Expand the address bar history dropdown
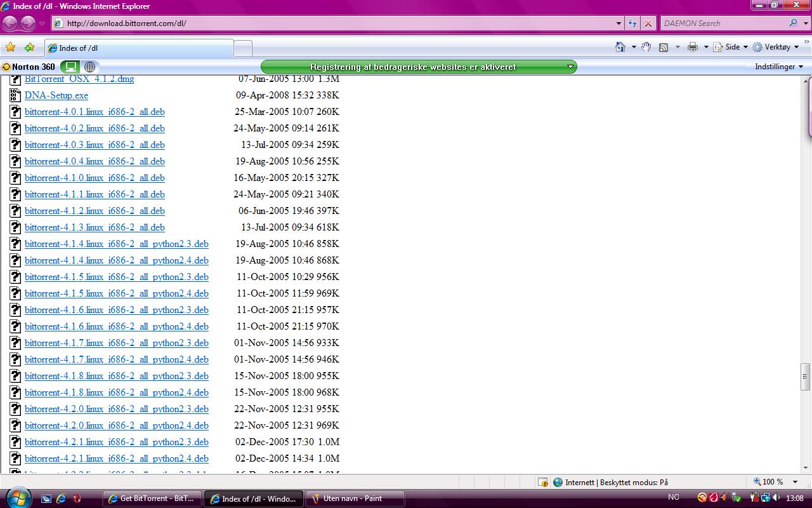The width and height of the screenshot is (812, 508). click(619, 23)
